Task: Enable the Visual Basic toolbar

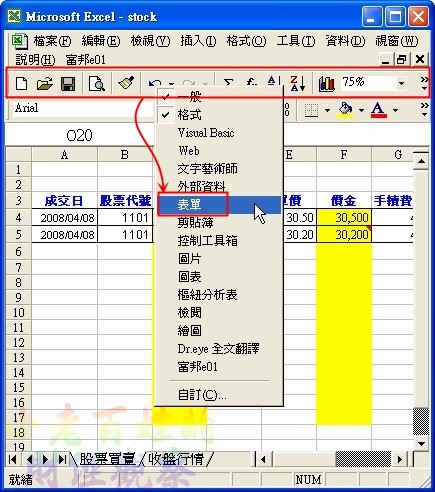Action: pyautogui.click(x=219, y=133)
